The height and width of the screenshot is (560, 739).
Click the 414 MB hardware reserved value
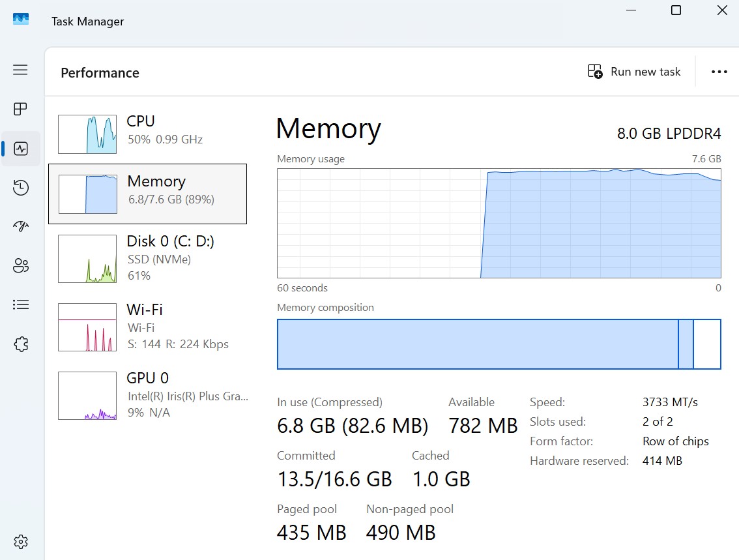click(x=662, y=460)
